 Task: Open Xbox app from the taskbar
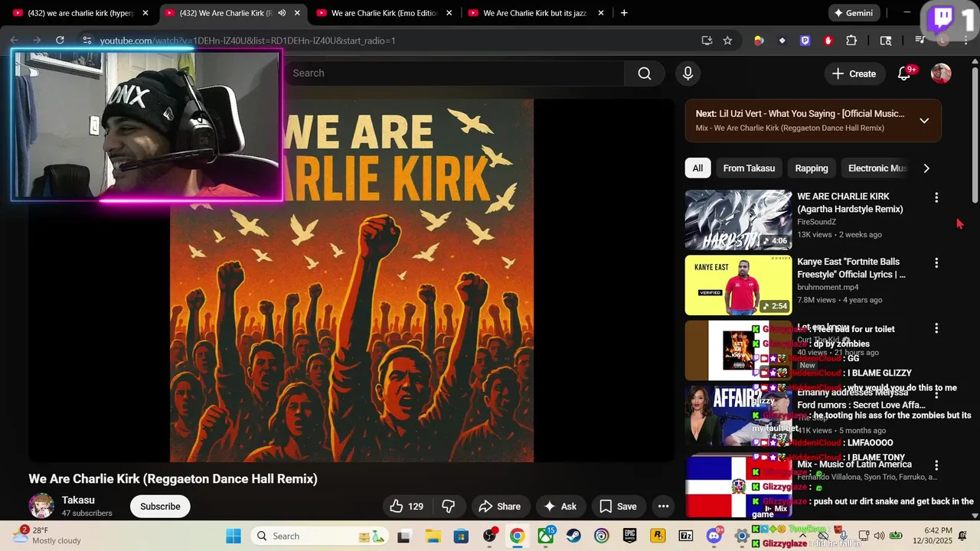click(x=545, y=536)
